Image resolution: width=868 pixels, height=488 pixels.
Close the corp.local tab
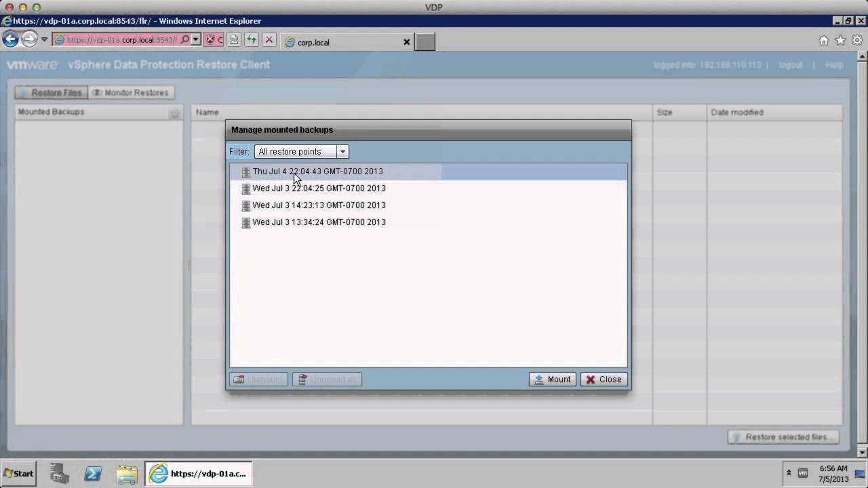tap(407, 42)
